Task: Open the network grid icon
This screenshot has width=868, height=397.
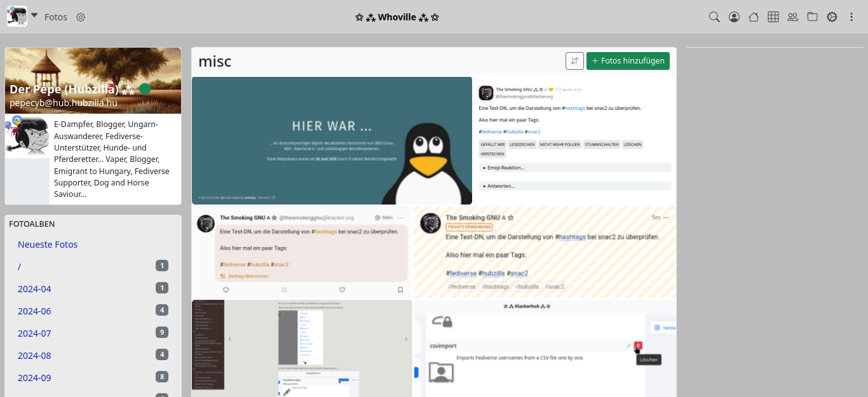Action: (773, 17)
